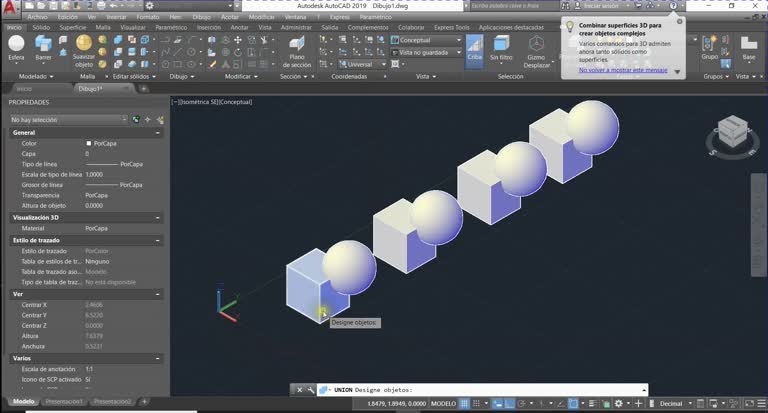Click the undo arrow in quick access toolbar

(113, 6)
